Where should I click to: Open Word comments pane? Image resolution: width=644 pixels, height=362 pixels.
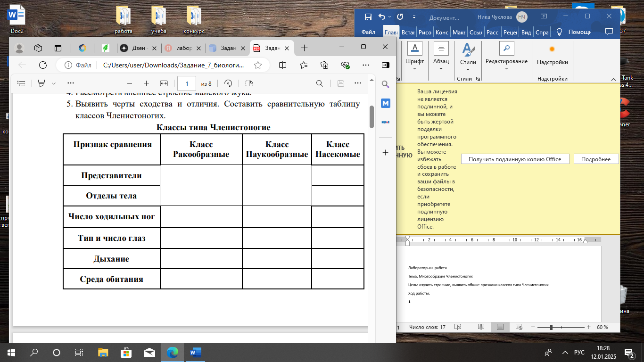click(609, 32)
